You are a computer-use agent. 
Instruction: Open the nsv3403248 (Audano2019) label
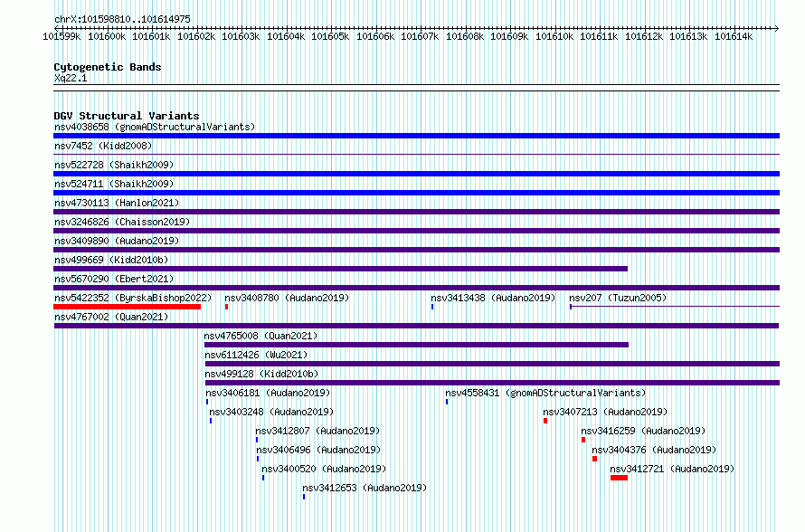[271, 412]
